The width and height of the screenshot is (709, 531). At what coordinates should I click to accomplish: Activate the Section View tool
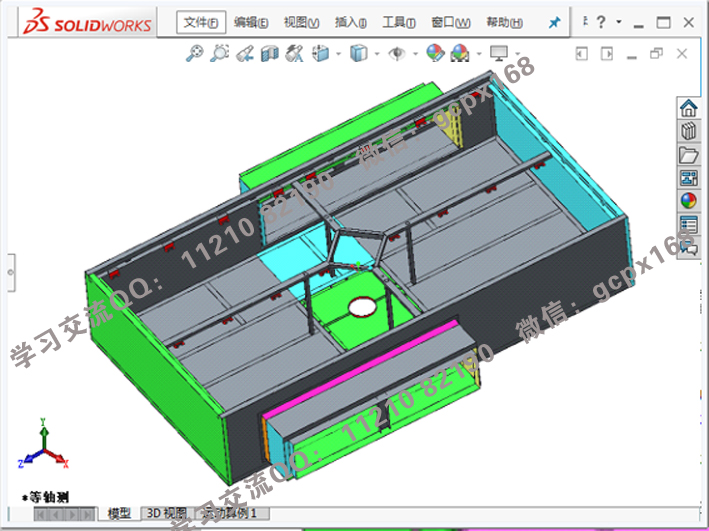pos(269,54)
